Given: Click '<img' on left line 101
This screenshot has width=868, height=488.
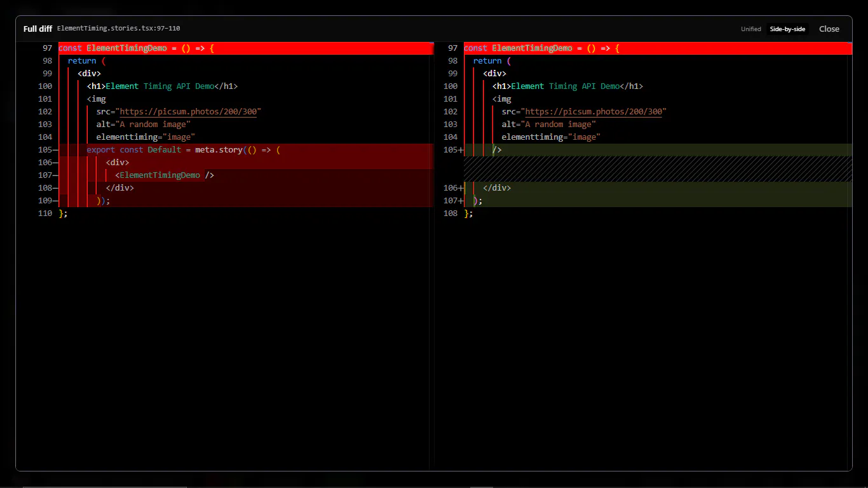Looking at the screenshot, I should coord(97,99).
